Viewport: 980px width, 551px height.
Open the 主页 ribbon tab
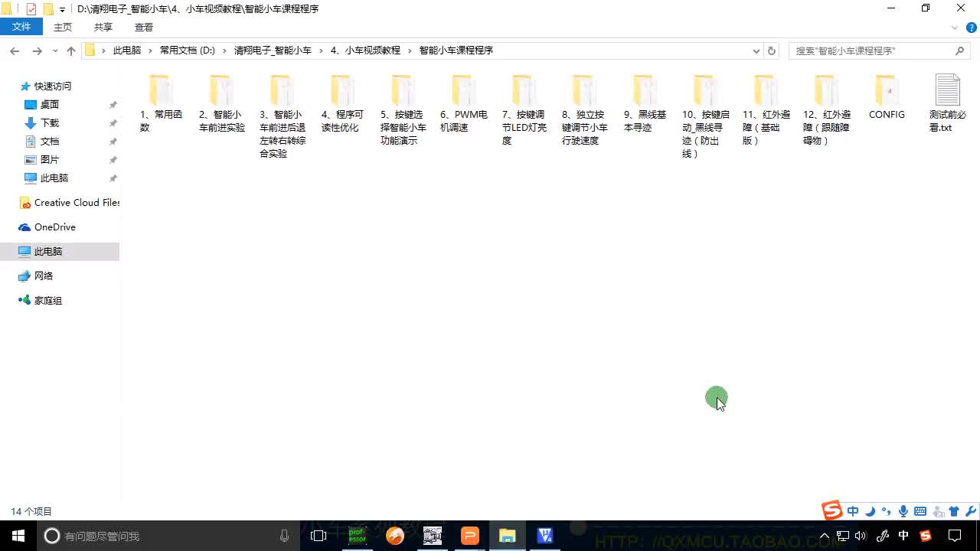63,27
